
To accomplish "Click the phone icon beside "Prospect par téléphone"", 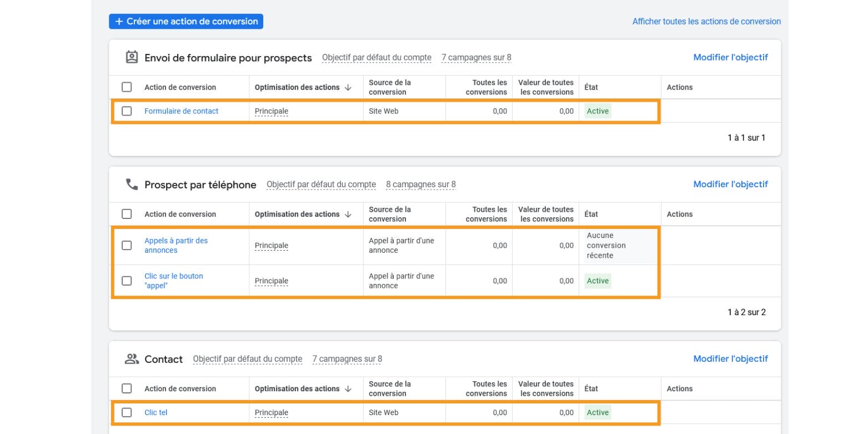I will 131,184.
